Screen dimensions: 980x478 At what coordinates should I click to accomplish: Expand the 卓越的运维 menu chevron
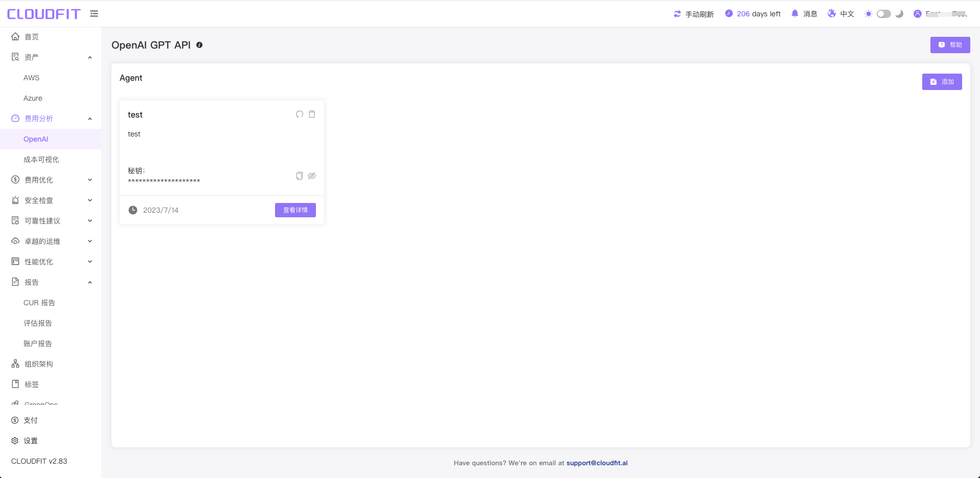[90, 241]
